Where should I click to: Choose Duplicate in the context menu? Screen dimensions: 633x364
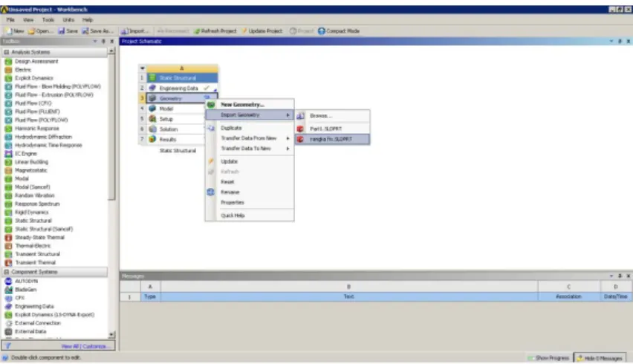point(250,128)
